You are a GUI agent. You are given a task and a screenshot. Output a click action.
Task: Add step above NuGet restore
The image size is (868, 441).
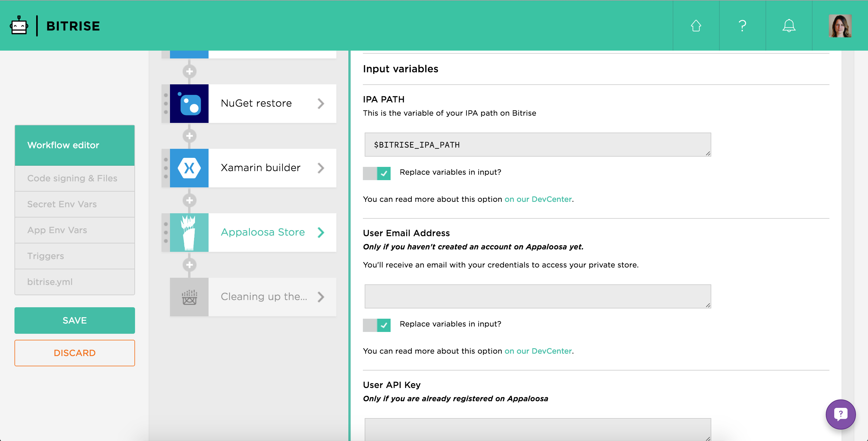pyautogui.click(x=189, y=71)
